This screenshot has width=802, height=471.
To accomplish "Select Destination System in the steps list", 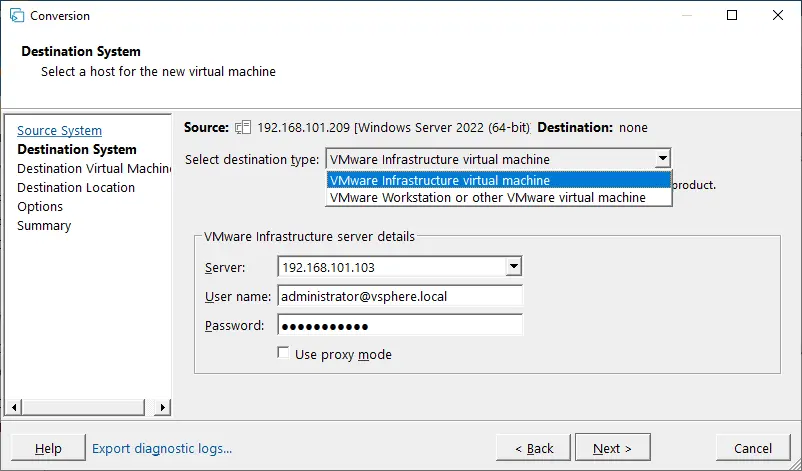I will tap(77, 149).
